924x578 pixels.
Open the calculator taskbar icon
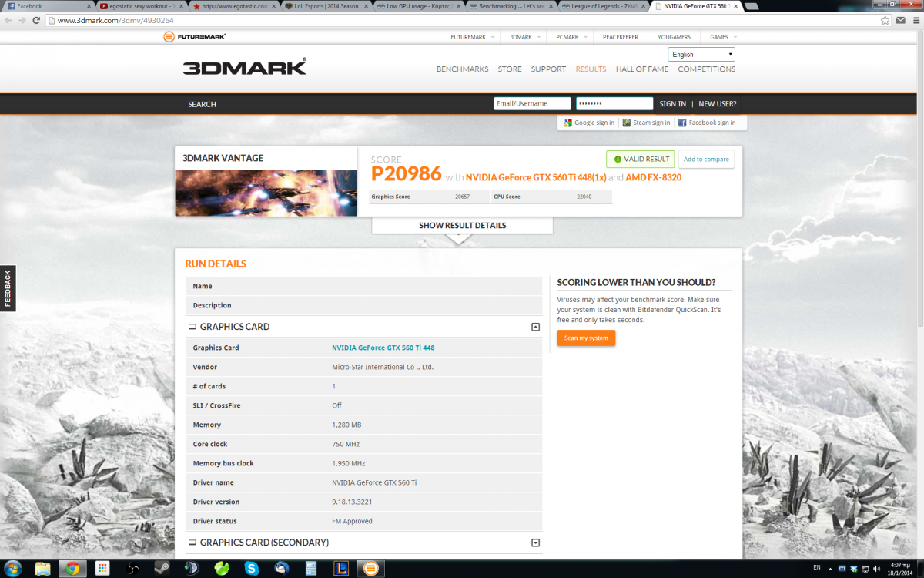click(x=310, y=569)
